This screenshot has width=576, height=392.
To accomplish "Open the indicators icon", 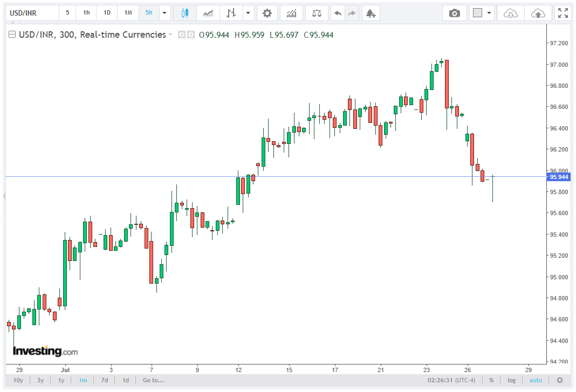I will coord(291,13).
